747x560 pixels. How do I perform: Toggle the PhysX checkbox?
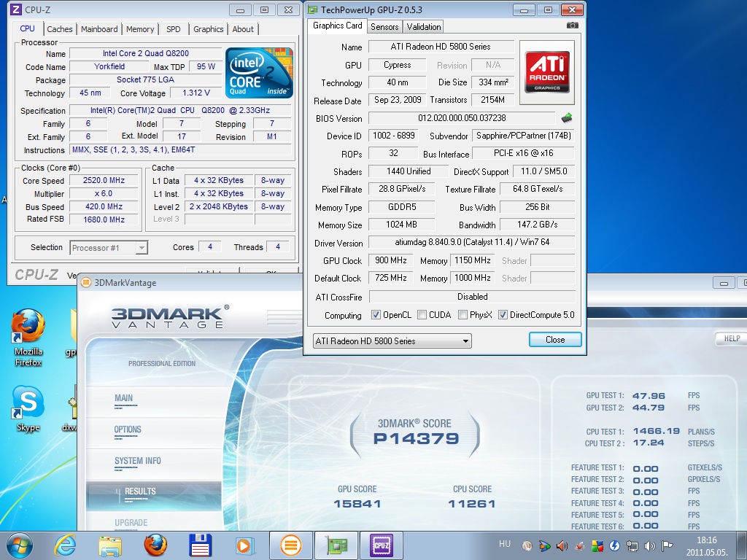pyautogui.click(x=462, y=315)
